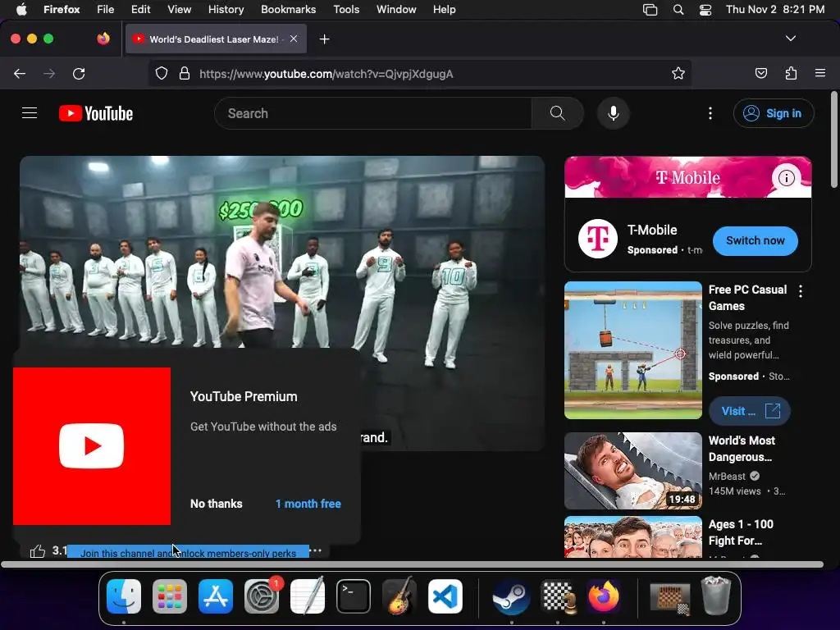Open the YouTube guide hamburger menu
The height and width of the screenshot is (630, 840).
pos(30,113)
